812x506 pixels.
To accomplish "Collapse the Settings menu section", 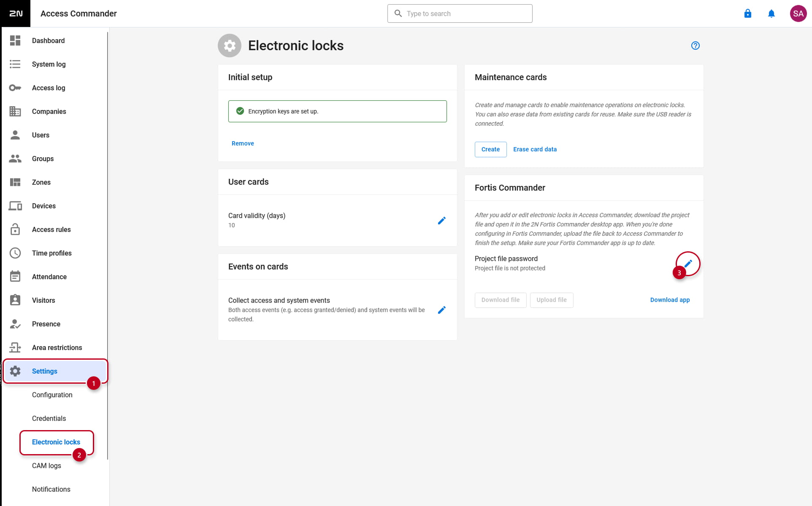I will pos(55,371).
